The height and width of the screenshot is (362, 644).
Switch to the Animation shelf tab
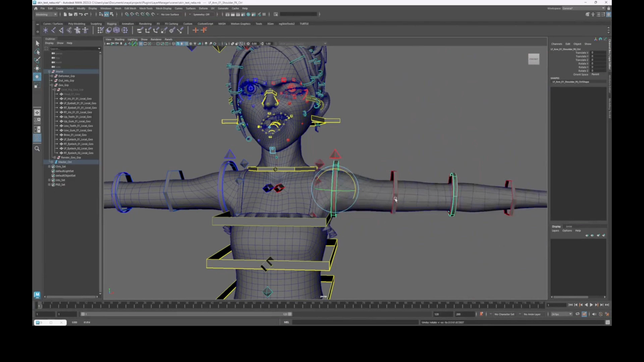click(x=127, y=24)
